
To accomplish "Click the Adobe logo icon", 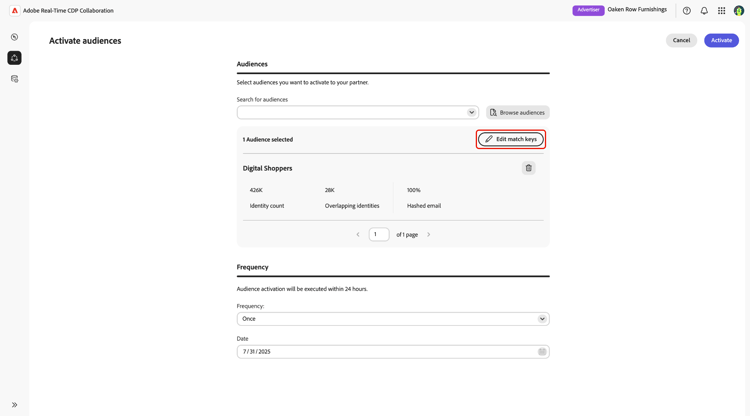I will click(15, 11).
